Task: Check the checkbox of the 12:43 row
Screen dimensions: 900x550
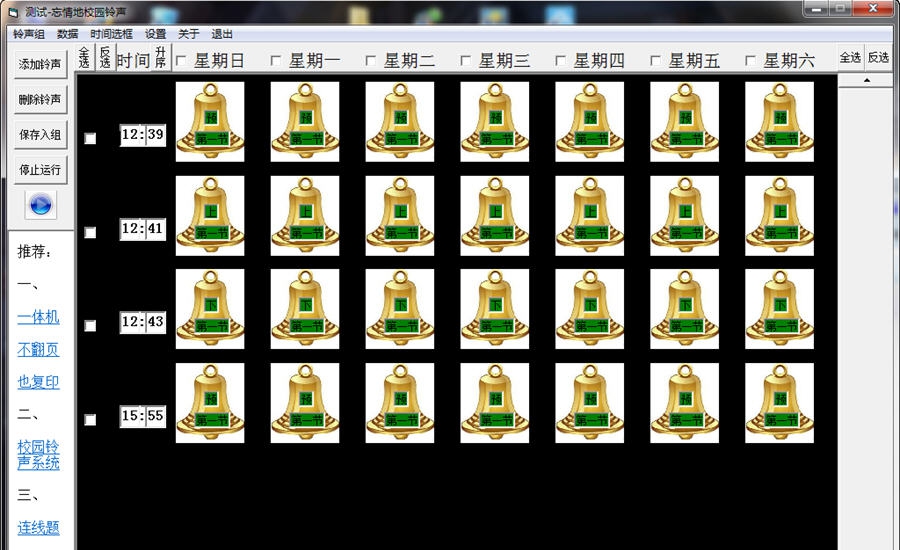Action: (90, 326)
